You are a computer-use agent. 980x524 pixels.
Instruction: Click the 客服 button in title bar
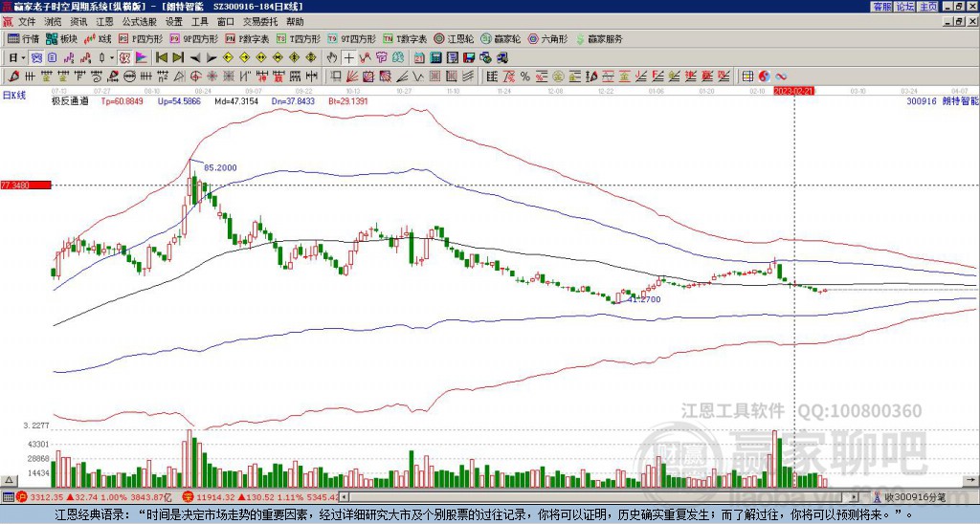point(881,7)
